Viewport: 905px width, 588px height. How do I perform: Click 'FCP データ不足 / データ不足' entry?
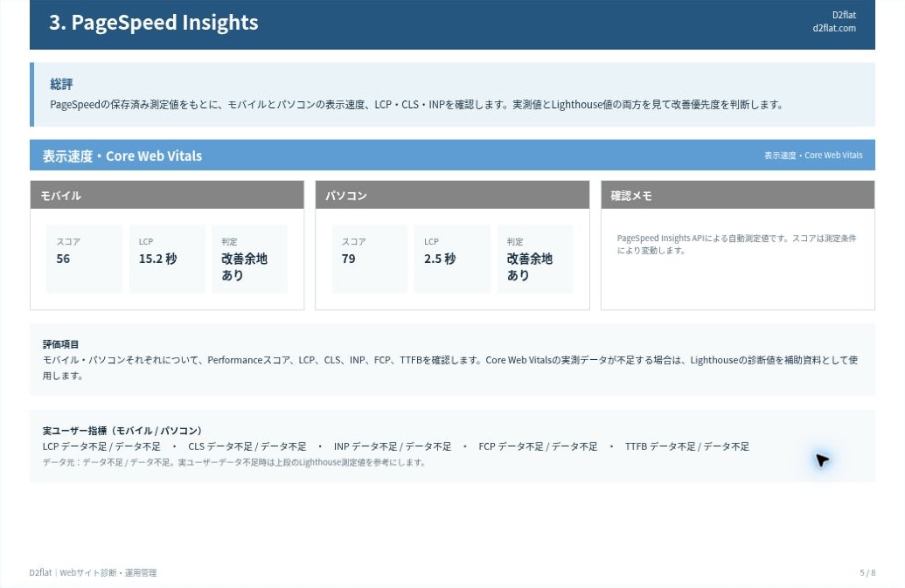point(538,446)
